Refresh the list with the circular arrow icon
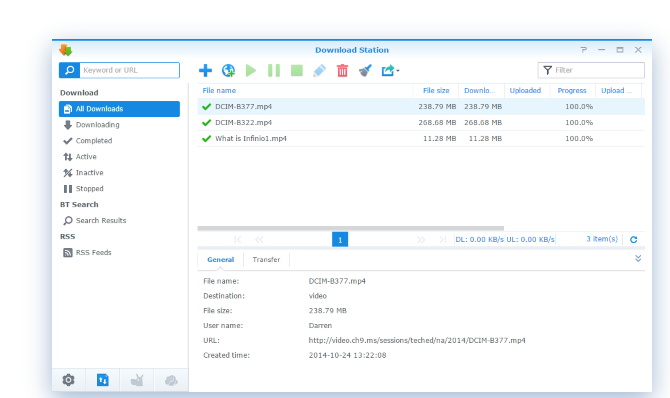This screenshot has height=398, width=670. click(x=634, y=239)
